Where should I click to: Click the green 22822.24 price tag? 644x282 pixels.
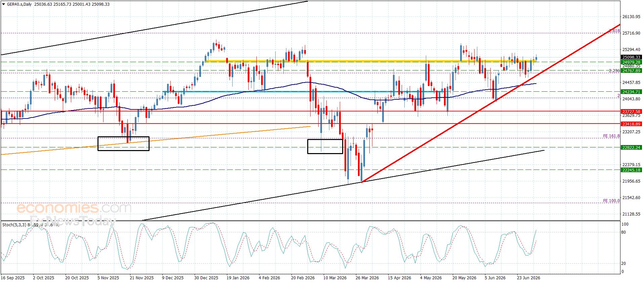click(x=631, y=147)
